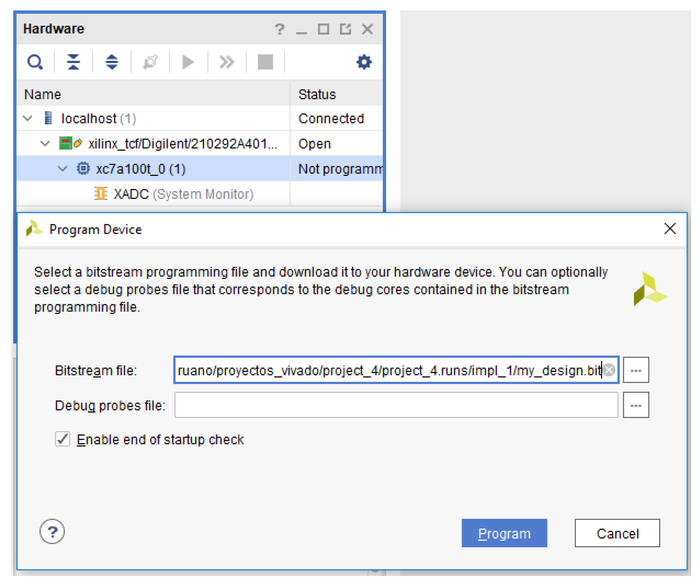Click the Hardware panel help question mark
This screenshot has height=588, width=700.
pyautogui.click(x=279, y=29)
